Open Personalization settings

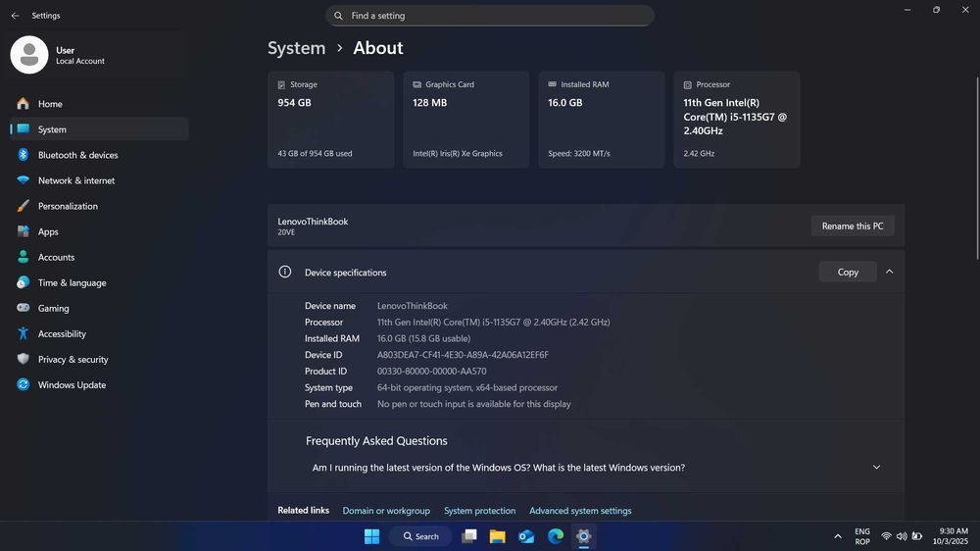99,207
